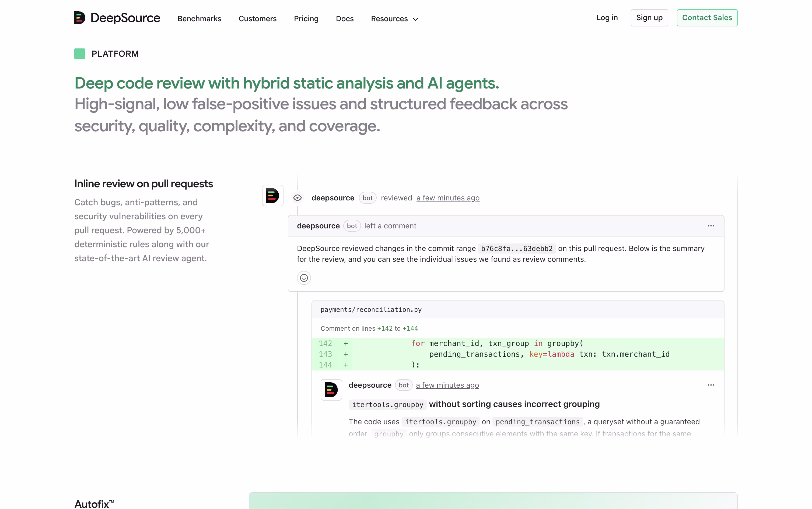This screenshot has height=509, width=812.
Task: Select diff line number 142
Action: [x=325, y=343]
